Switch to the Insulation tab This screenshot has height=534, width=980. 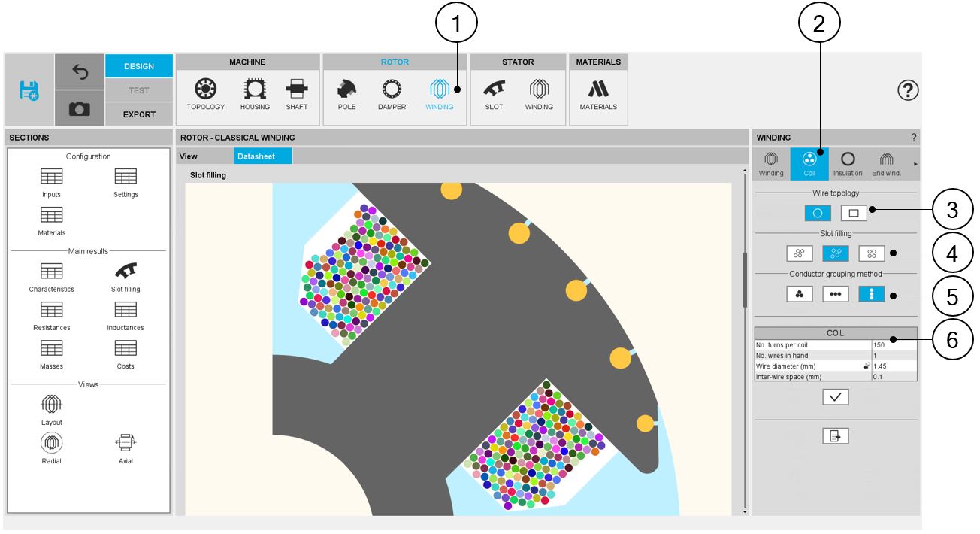click(848, 163)
